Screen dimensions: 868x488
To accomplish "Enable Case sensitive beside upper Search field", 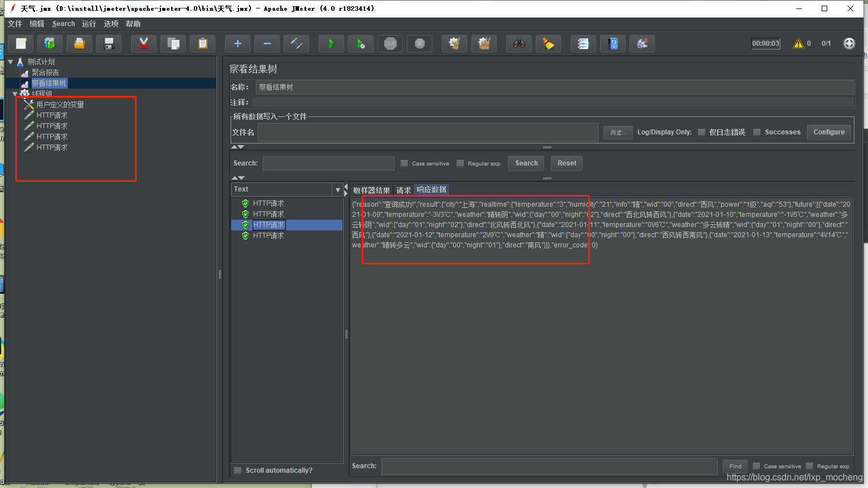I will tap(404, 163).
